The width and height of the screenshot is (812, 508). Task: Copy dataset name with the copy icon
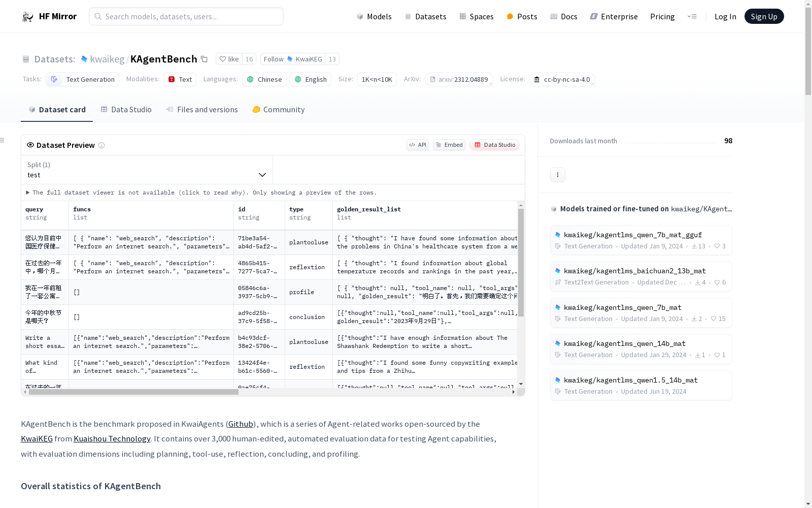pos(204,59)
